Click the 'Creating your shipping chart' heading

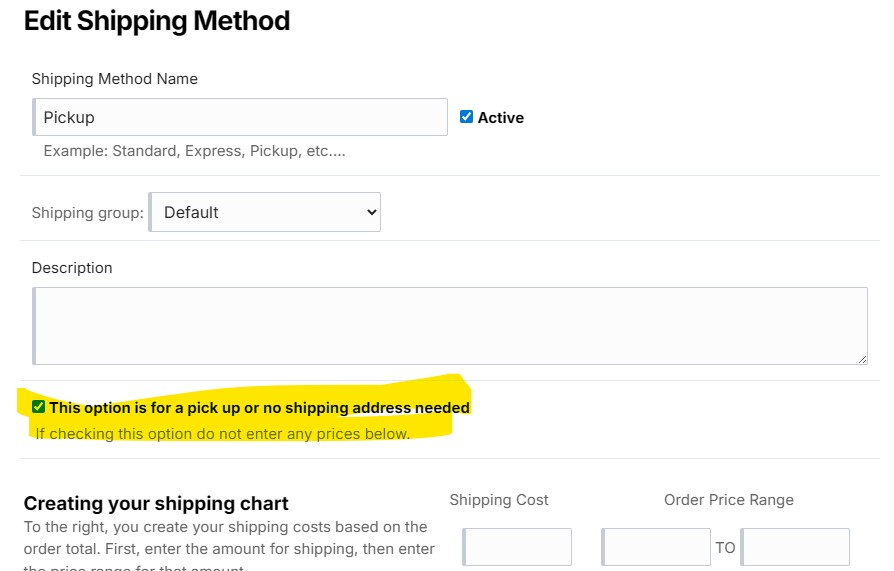(x=156, y=504)
